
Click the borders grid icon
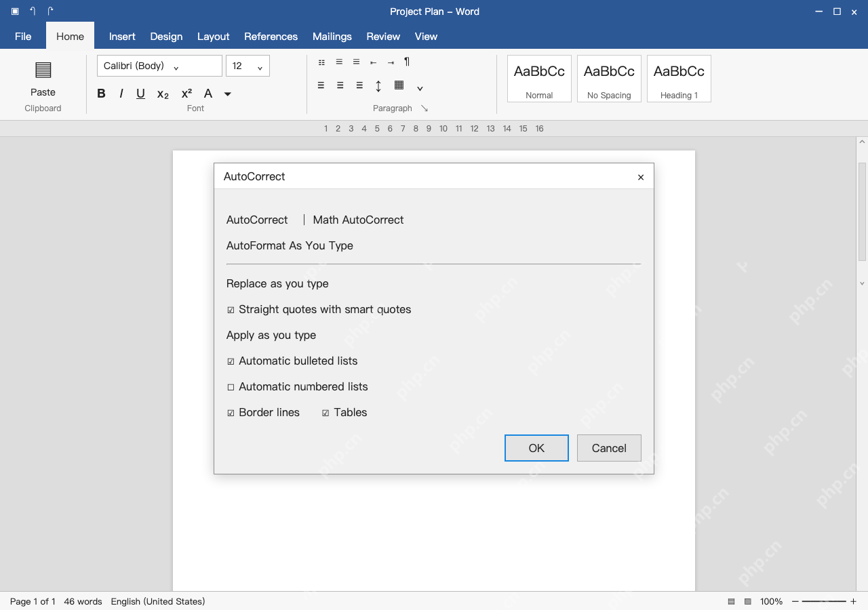[x=399, y=85]
